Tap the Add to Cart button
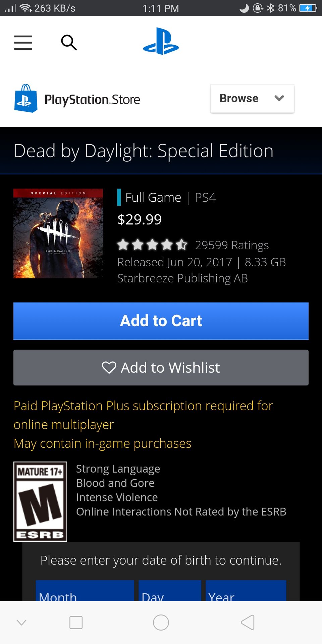 [x=161, y=321]
